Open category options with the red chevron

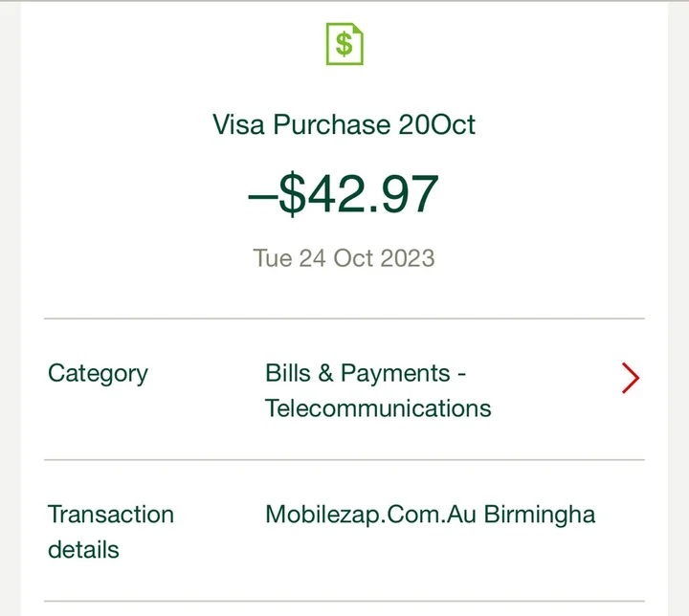tap(630, 378)
